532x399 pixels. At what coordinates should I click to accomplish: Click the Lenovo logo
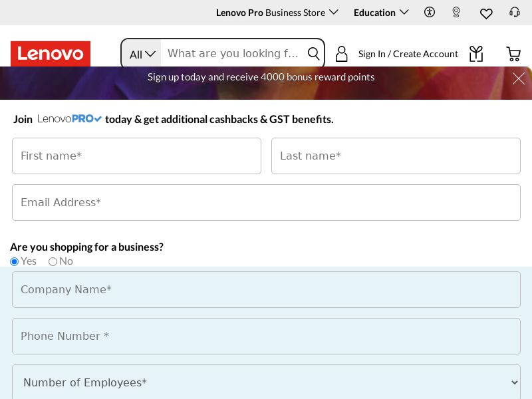click(51, 54)
